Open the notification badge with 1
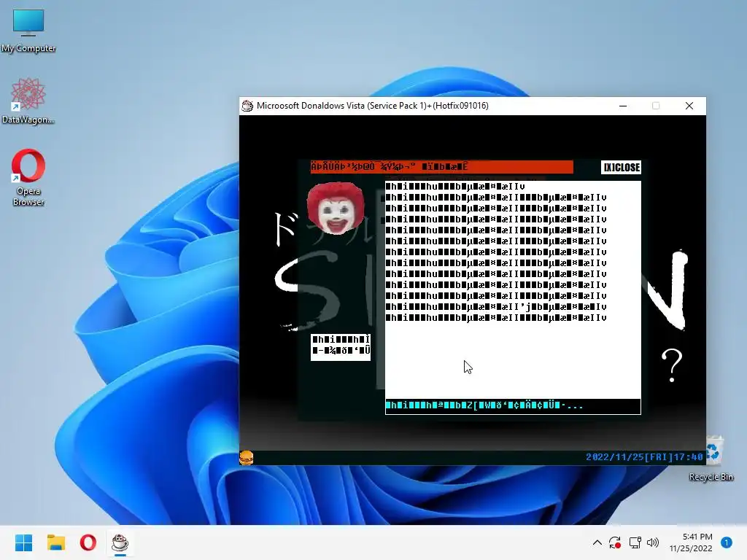This screenshot has height=560, width=747. tap(727, 542)
